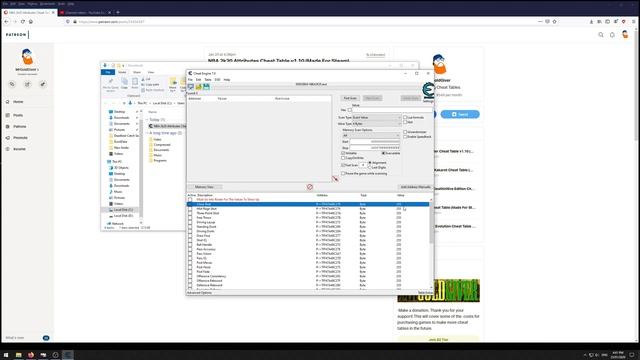This screenshot has height=360, width=640.
Task: Open Cheat Engine Table menu
Action: point(208,80)
